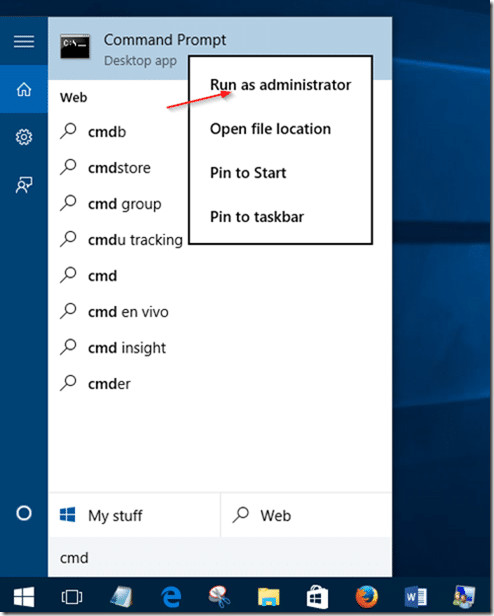Open the Windows Start button on the taskbar
Screen dimensions: 494x616
tap(24, 597)
